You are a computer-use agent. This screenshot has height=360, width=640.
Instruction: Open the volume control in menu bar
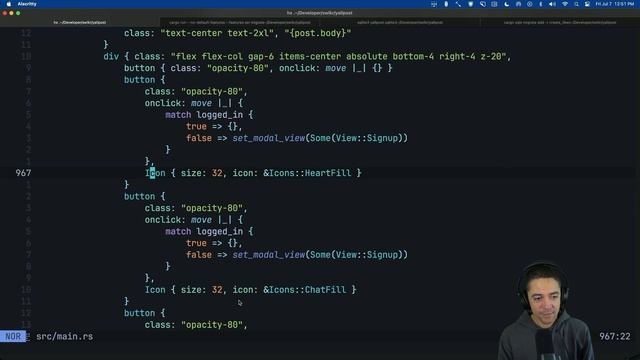coord(552,4)
